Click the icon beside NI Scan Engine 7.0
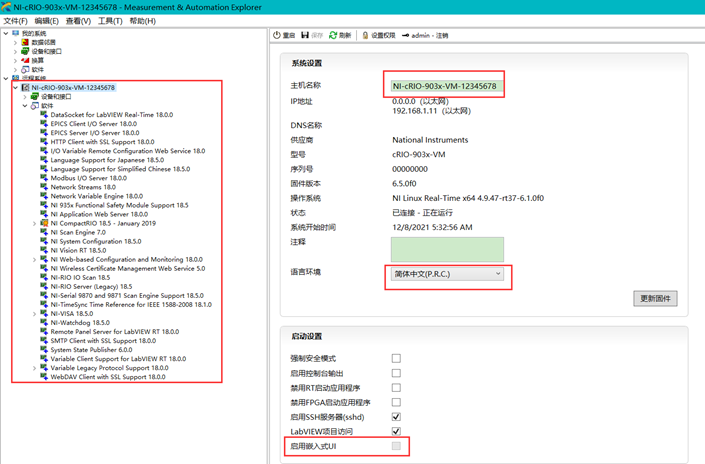Screen dimensions: 705x464 tap(44, 232)
